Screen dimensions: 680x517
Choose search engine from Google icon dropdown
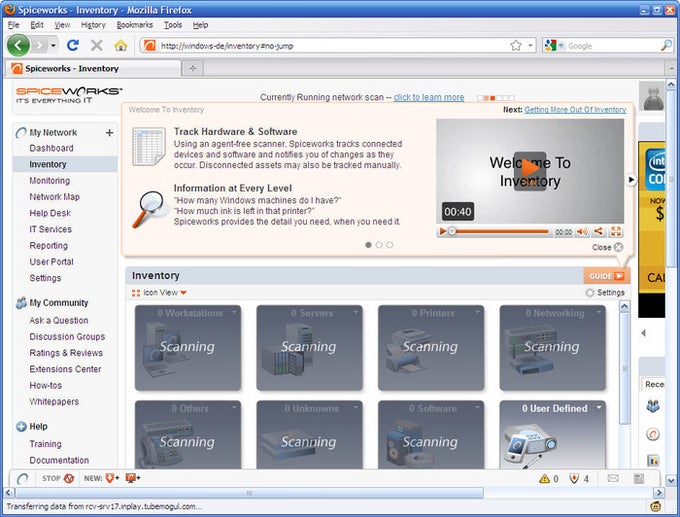pos(554,45)
